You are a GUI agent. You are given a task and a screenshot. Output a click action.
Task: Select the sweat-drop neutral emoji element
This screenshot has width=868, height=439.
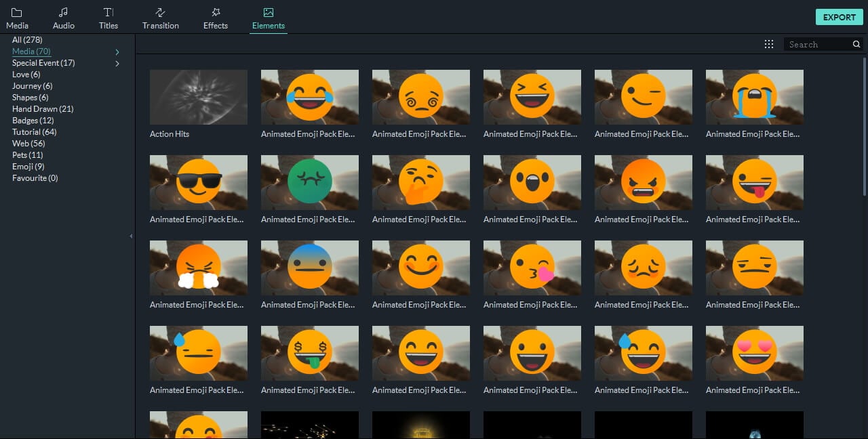(199, 353)
